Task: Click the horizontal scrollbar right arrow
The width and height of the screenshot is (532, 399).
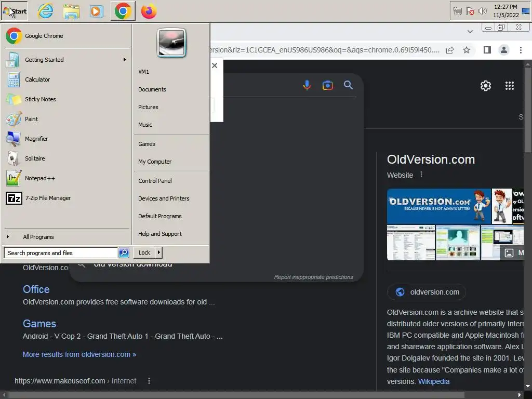Action: [x=520, y=395]
